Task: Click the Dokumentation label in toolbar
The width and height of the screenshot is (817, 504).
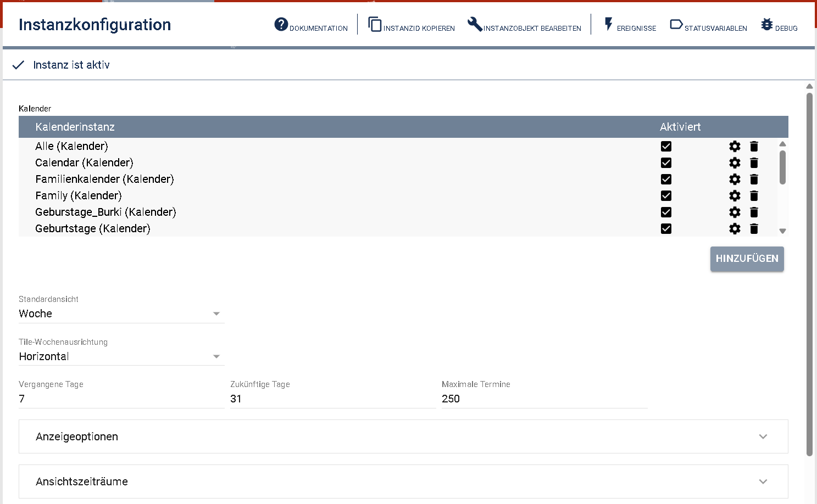Action: click(319, 29)
